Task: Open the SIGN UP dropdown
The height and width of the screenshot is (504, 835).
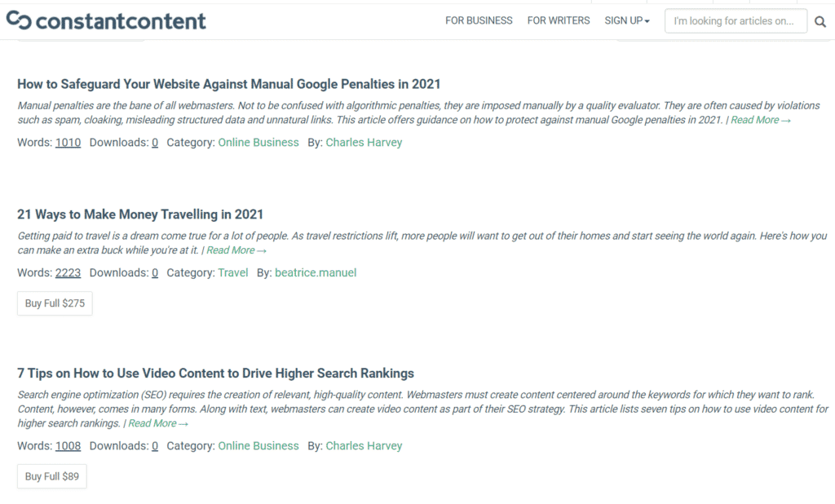Action: (626, 20)
